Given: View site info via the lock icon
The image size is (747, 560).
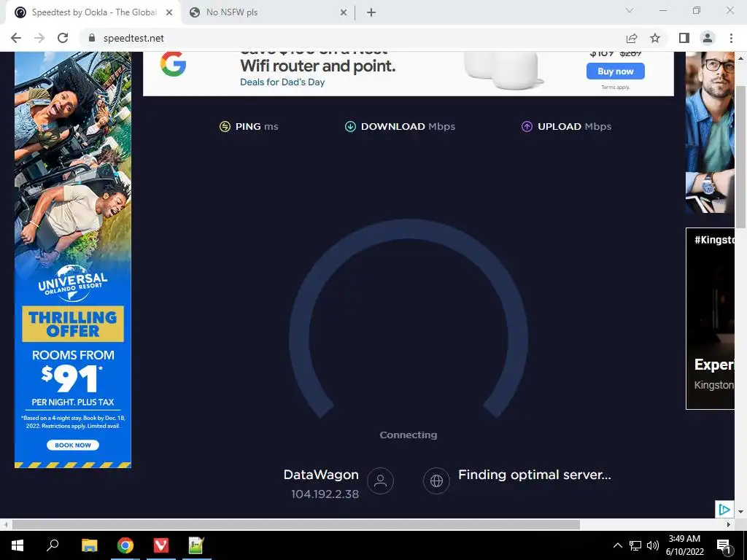Looking at the screenshot, I should point(91,38).
